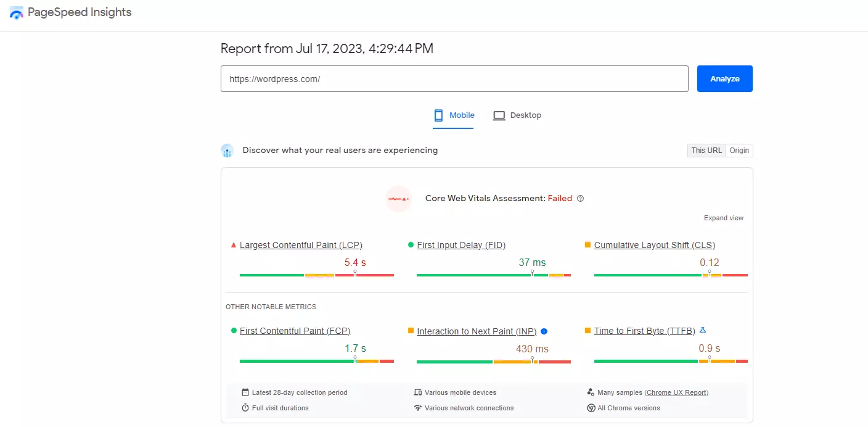Click the calendar icon by collection period
This screenshot has width=868, height=427.
coord(245,392)
